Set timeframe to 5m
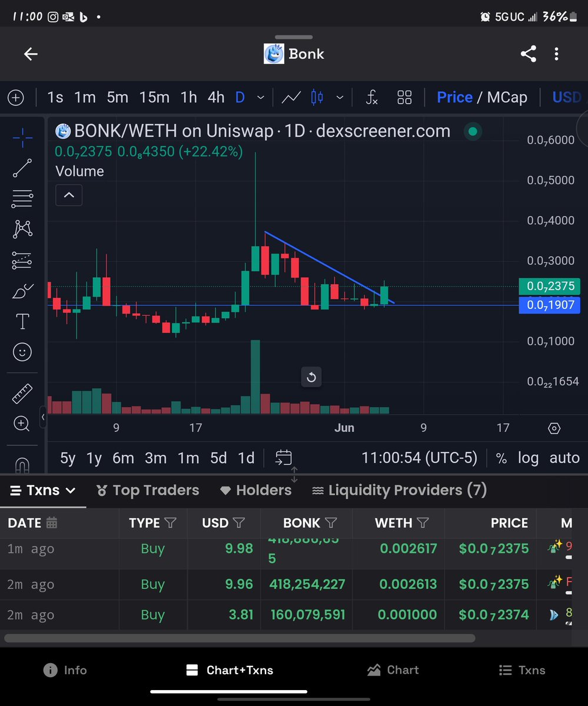 coord(118,98)
